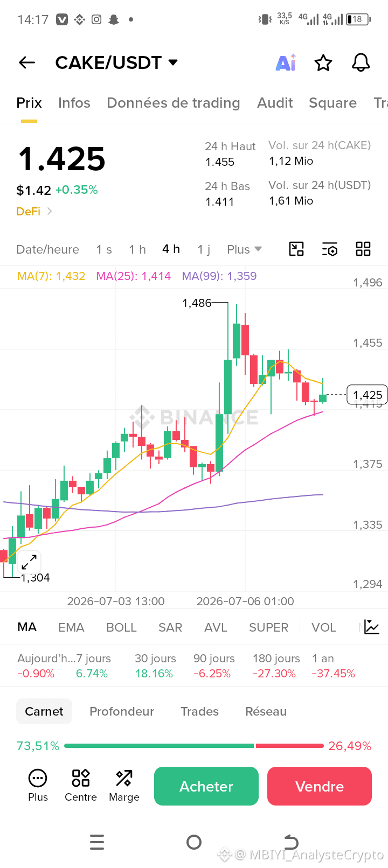Open the price alert bell icon
The image size is (388, 868).
[361, 62]
